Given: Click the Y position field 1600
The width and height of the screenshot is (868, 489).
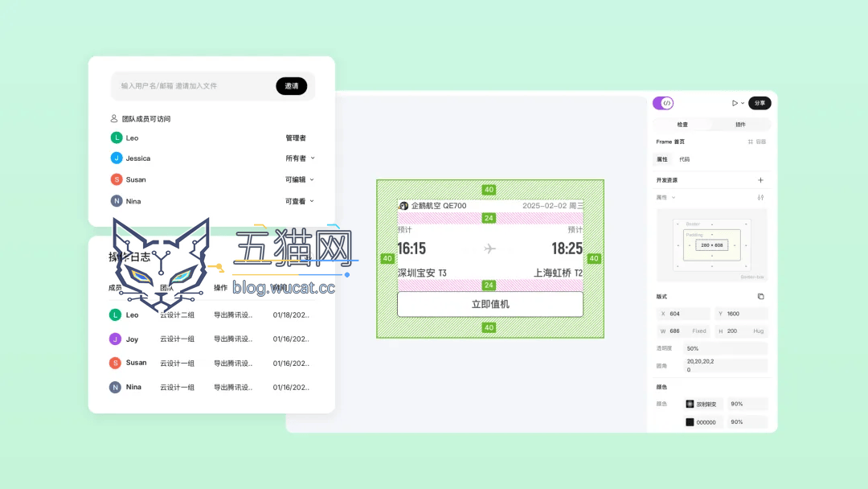Looking at the screenshot, I should [741, 314].
